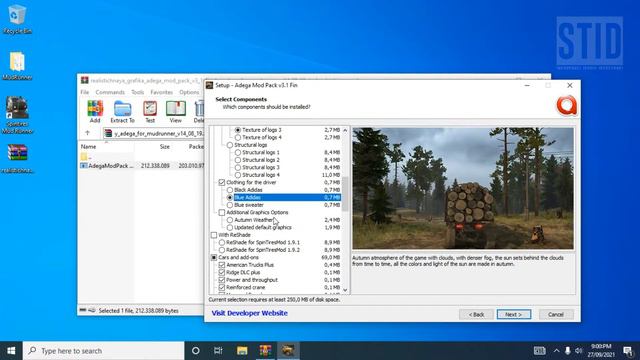640x360 pixels.
Task: Enable the With ReShade checkbox
Action: 214,235
